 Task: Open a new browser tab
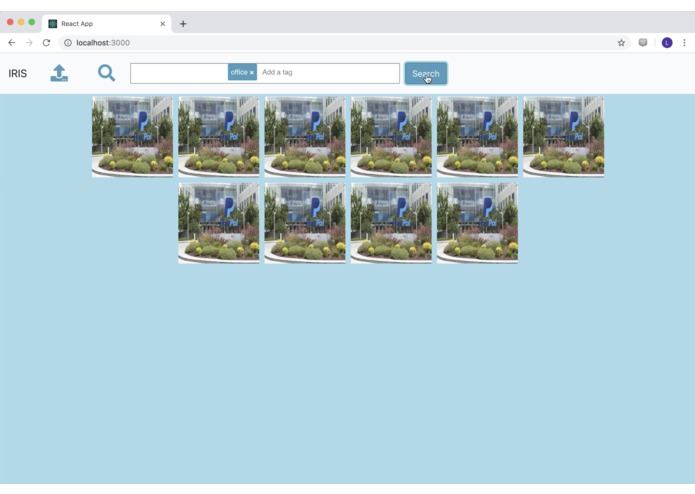[183, 24]
